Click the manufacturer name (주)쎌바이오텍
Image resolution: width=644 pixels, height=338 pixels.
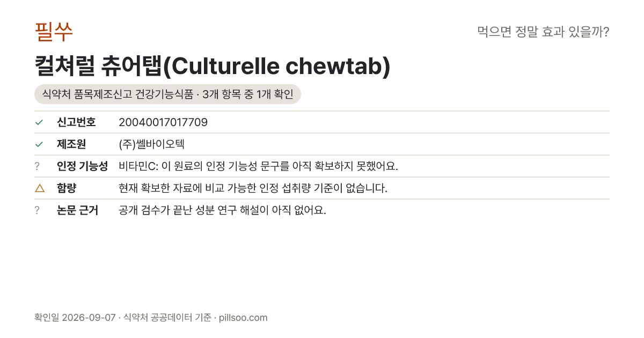[x=152, y=144]
